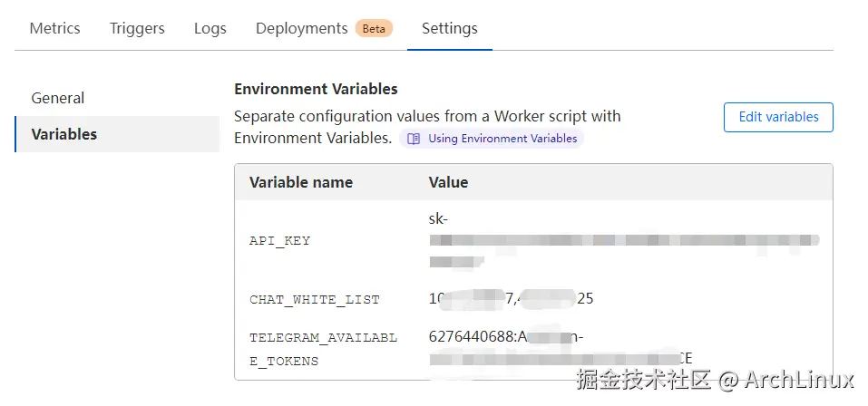Click the Beta badge next to Deployments
This screenshot has height=406, width=868.
374,29
